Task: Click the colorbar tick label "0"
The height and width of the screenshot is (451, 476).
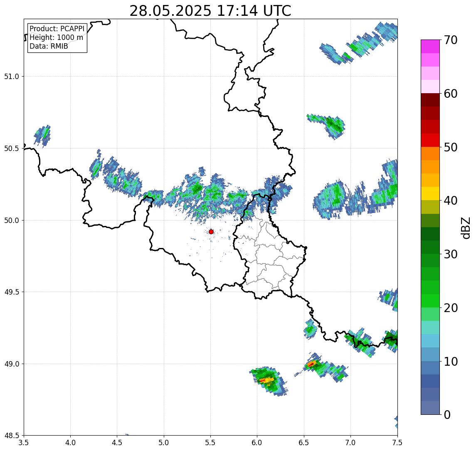Action: [x=447, y=414]
